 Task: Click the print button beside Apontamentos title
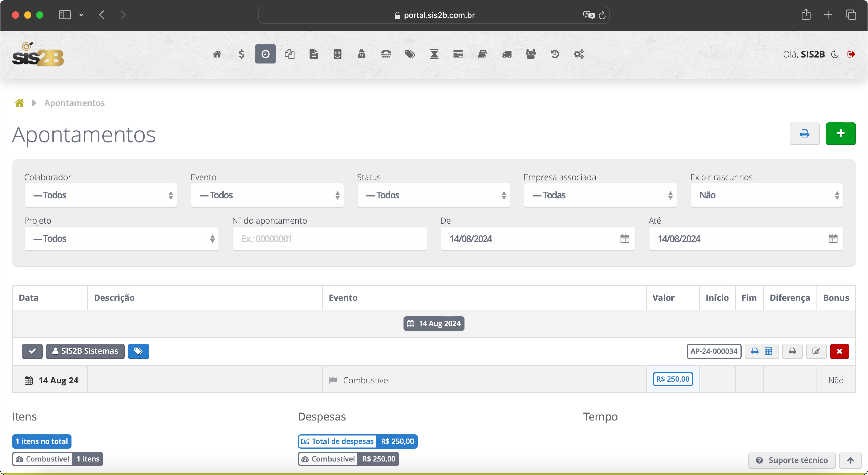804,133
